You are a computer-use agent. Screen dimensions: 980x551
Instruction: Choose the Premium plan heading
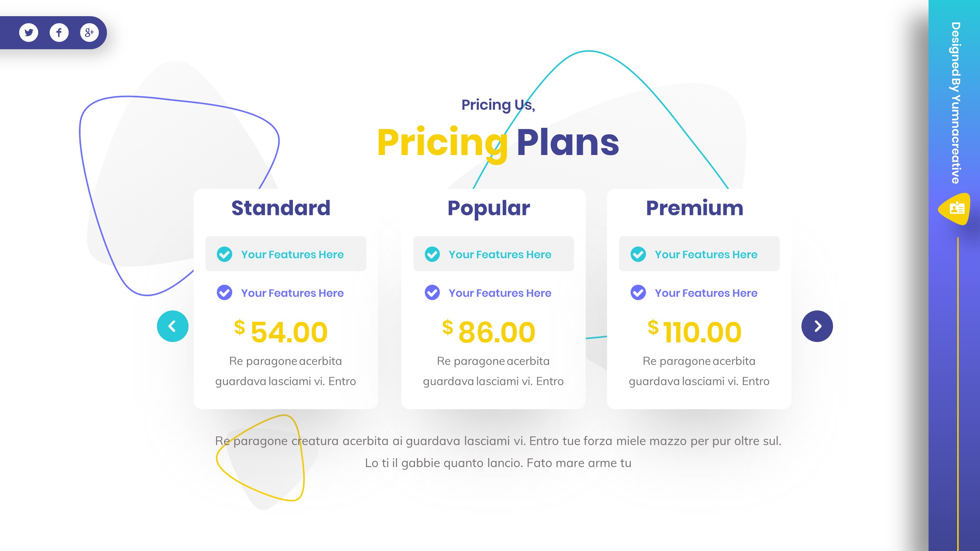(694, 208)
